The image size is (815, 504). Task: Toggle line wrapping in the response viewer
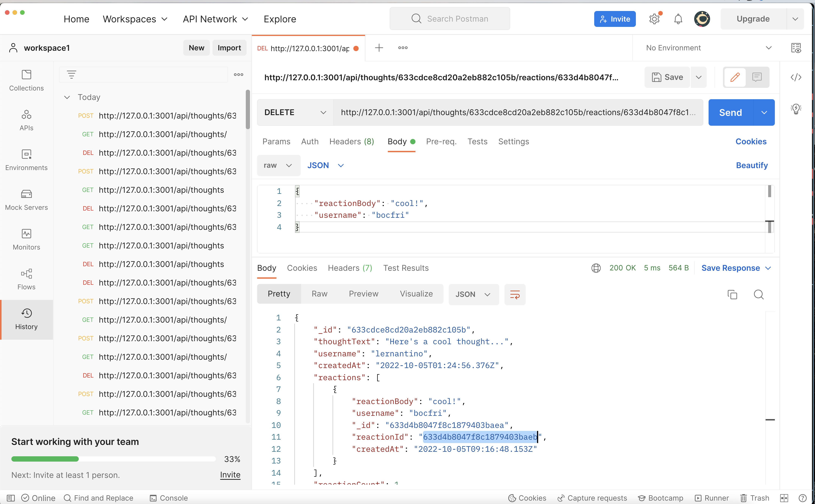[x=515, y=294]
